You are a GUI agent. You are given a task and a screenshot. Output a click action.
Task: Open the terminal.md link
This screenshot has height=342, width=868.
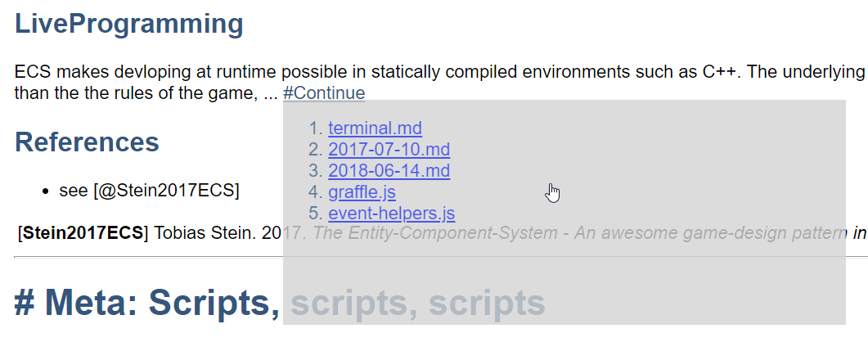pyautogui.click(x=375, y=128)
